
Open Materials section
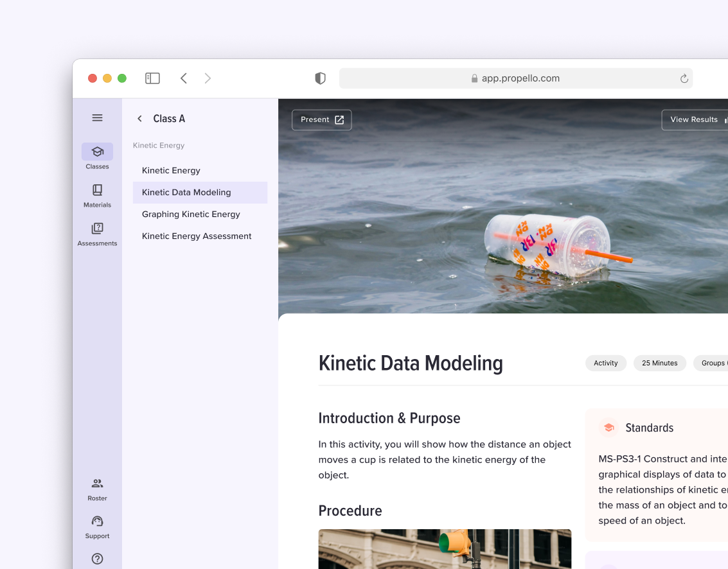(97, 195)
